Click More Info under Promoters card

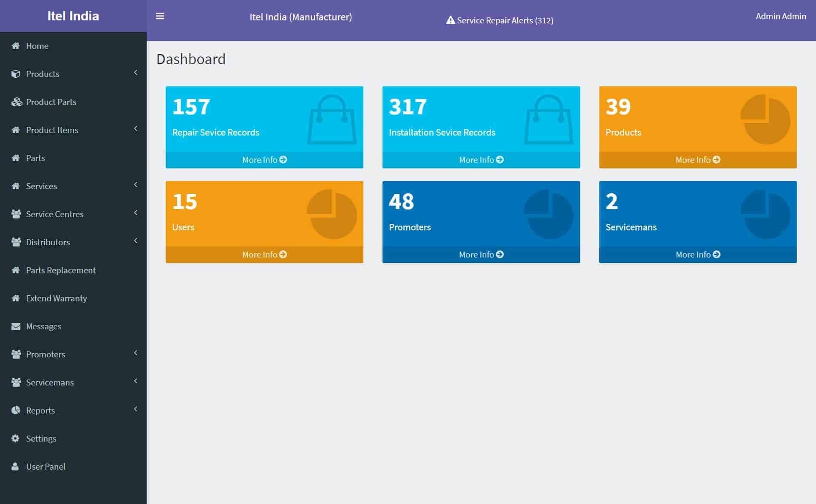[x=481, y=255]
